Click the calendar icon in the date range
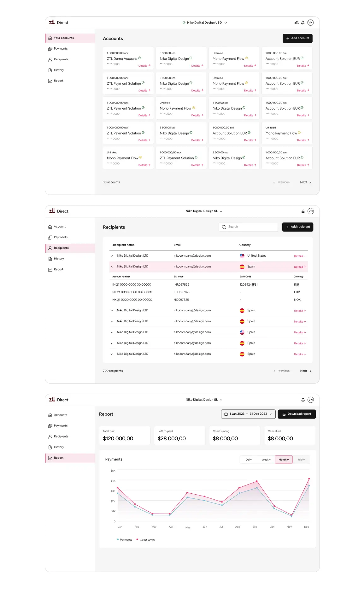This screenshot has height=589, width=364. tap(226, 414)
